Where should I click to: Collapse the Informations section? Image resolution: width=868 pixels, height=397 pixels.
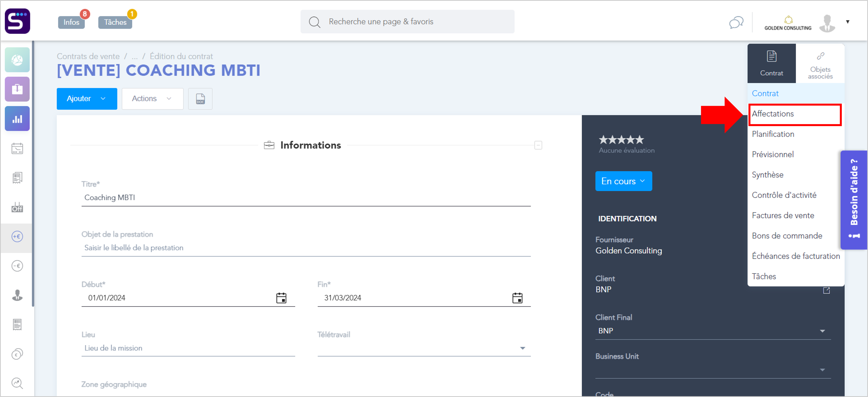click(538, 145)
